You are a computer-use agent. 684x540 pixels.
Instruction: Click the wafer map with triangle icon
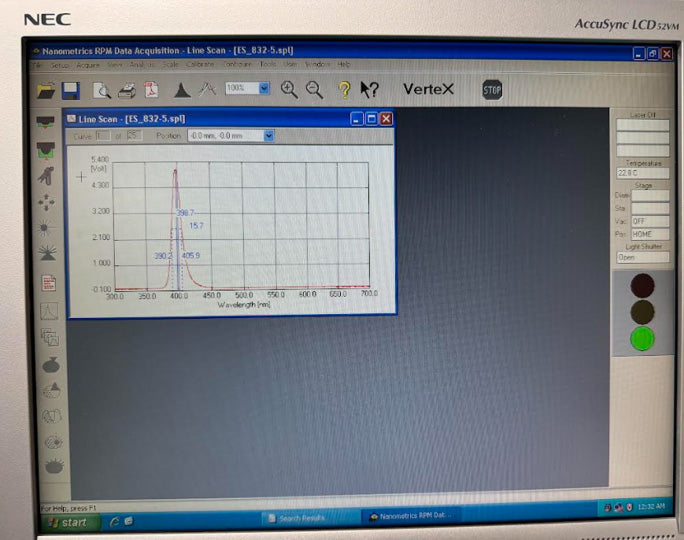[51, 390]
